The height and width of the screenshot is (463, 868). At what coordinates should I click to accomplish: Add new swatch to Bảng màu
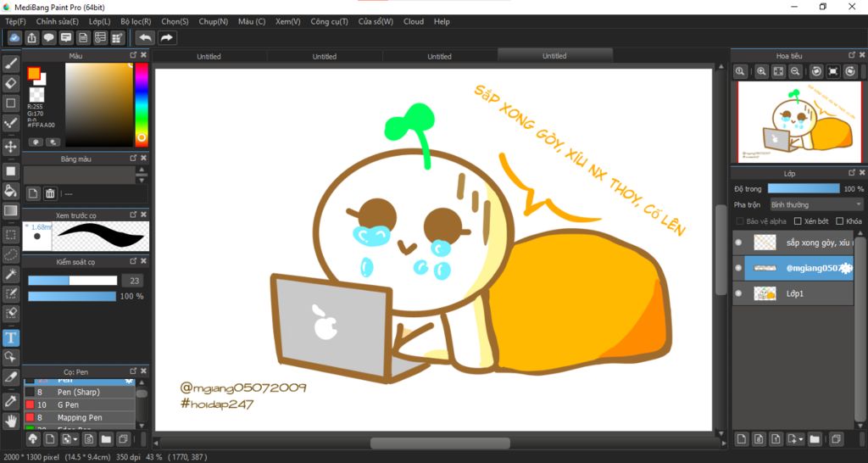coord(33,193)
